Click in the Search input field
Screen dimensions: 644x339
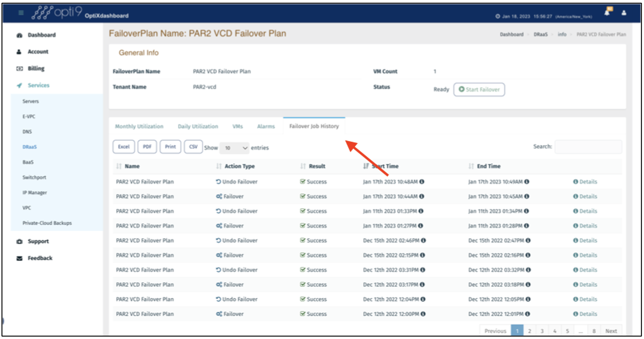(x=588, y=147)
